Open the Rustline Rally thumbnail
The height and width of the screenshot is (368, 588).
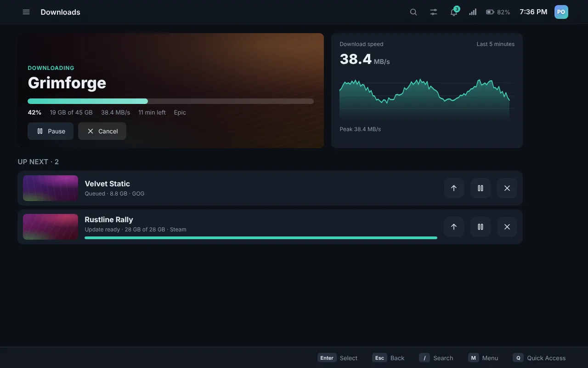tap(51, 227)
